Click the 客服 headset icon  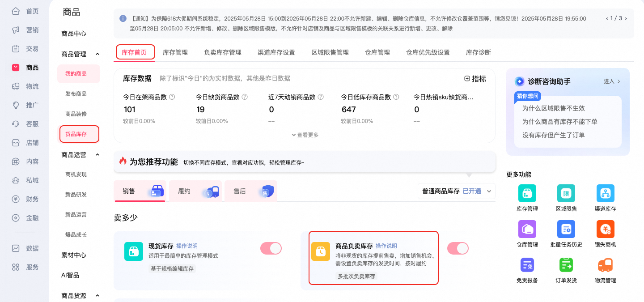point(16,124)
